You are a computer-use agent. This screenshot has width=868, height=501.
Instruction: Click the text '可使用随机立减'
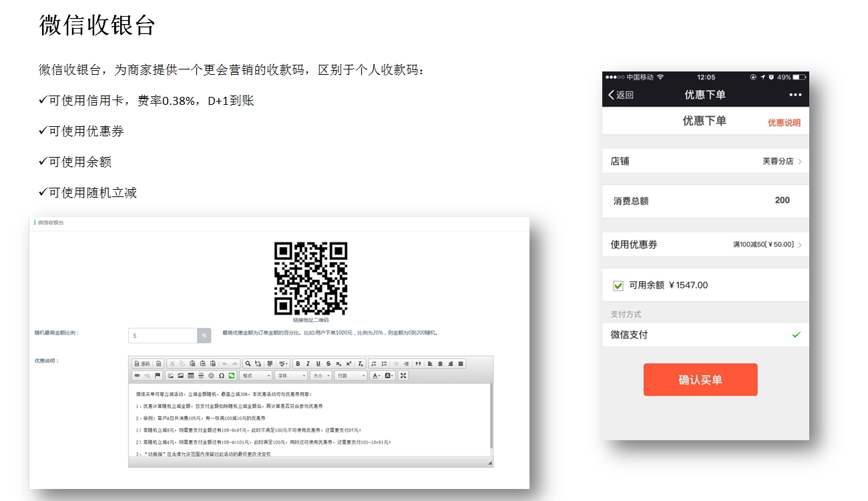point(92,192)
